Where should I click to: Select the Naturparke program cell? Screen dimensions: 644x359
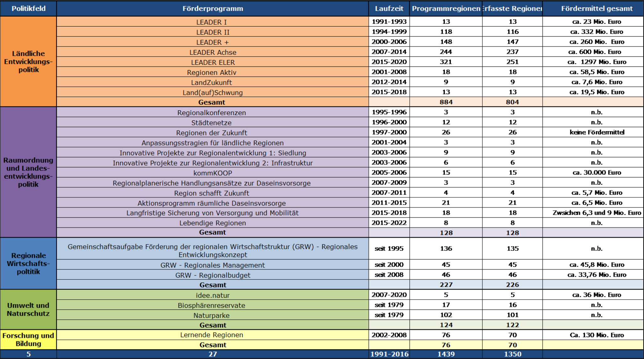(x=212, y=315)
